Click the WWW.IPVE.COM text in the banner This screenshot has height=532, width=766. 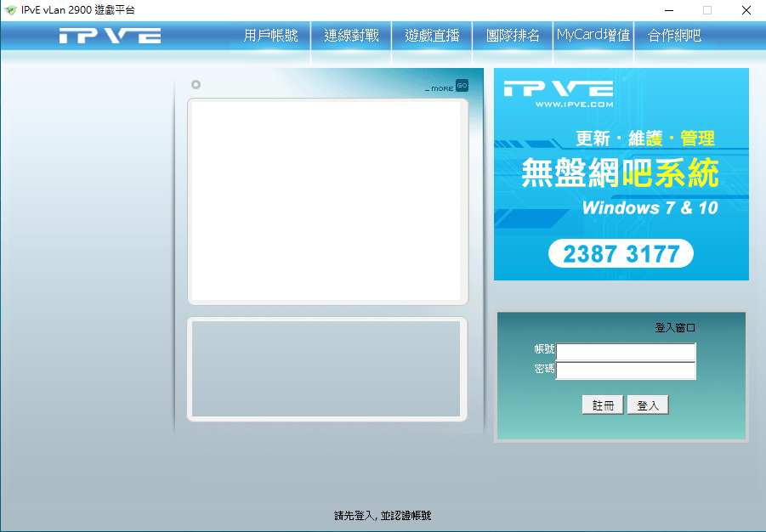[x=574, y=104]
